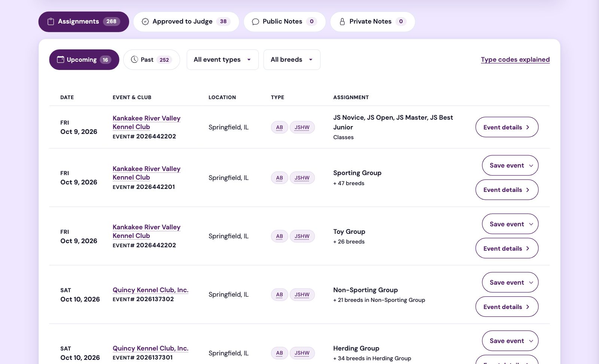Click the caret arrow in All event types dropdown
Viewport: 599px width, 364px height.
point(249,59)
